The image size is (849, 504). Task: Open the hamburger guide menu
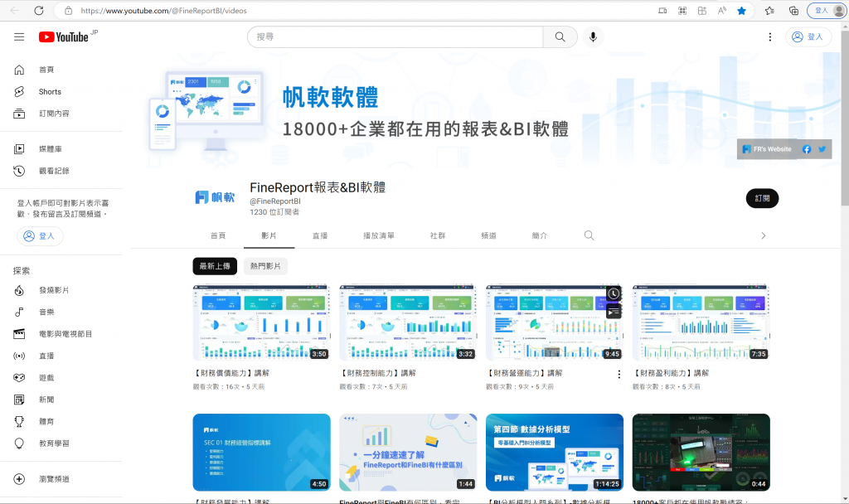tap(19, 36)
